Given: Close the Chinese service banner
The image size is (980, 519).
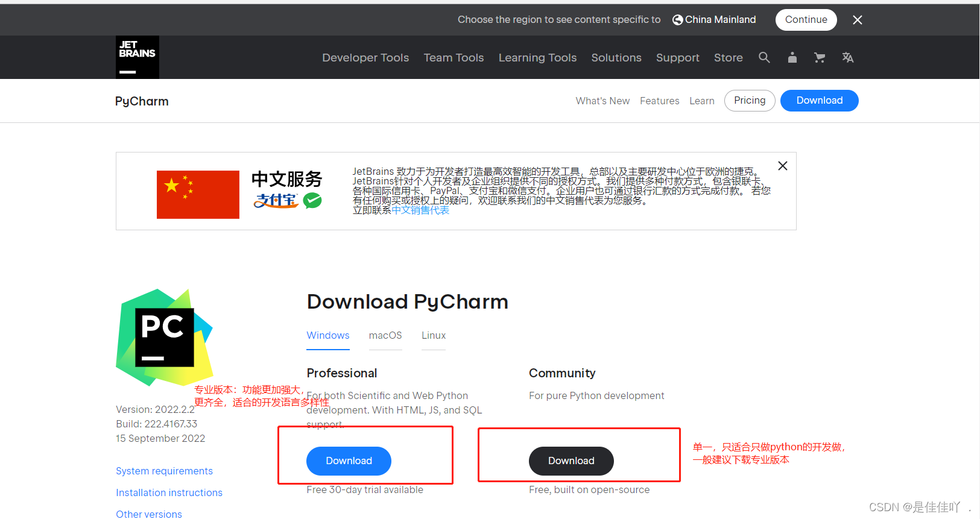Looking at the screenshot, I should coord(783,166).
